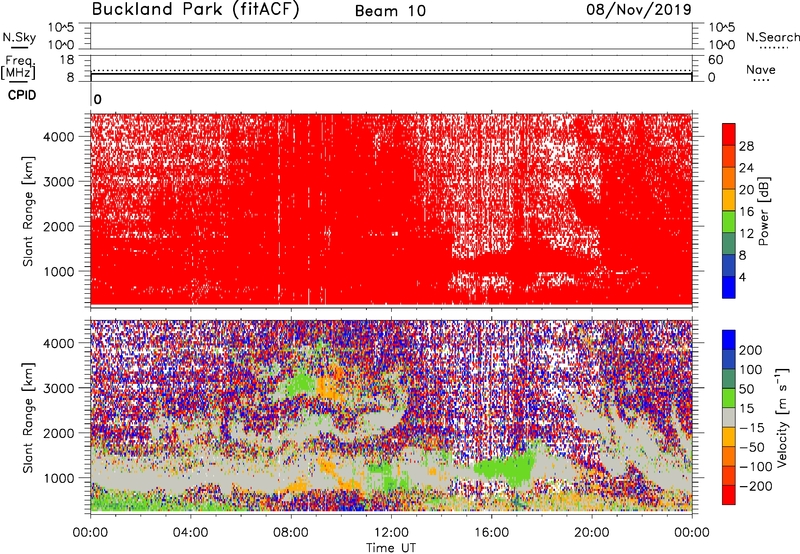Viewport: 800px width, 554px height.
Task: Click the '04:00' time tick label
Action: click(190, 533)
